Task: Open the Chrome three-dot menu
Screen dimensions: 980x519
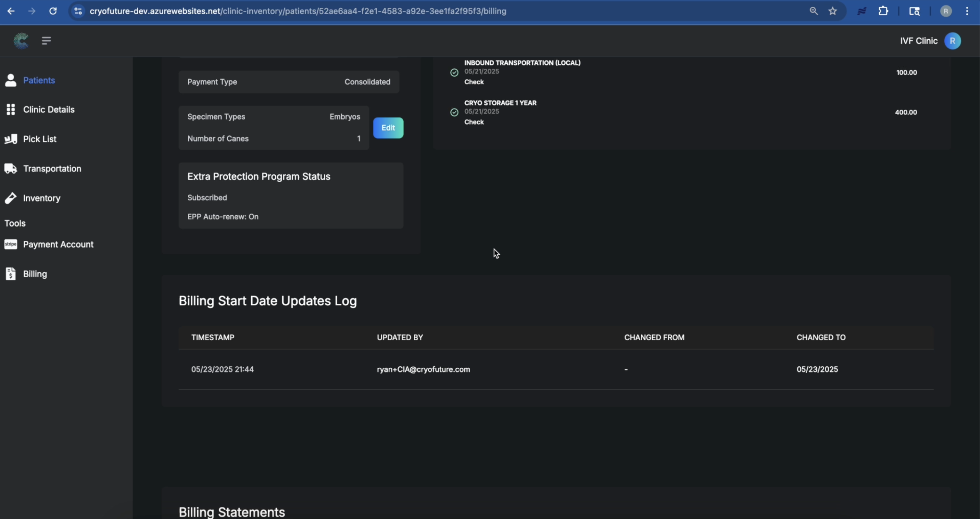Action: (967, 11)
